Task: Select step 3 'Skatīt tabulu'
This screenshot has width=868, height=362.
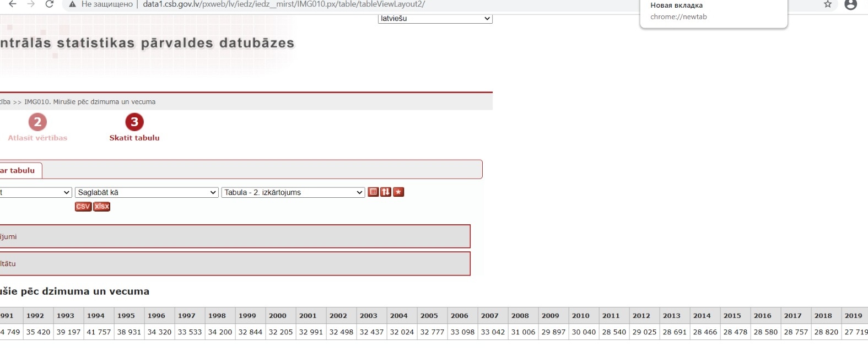Action: pos(134,128)
